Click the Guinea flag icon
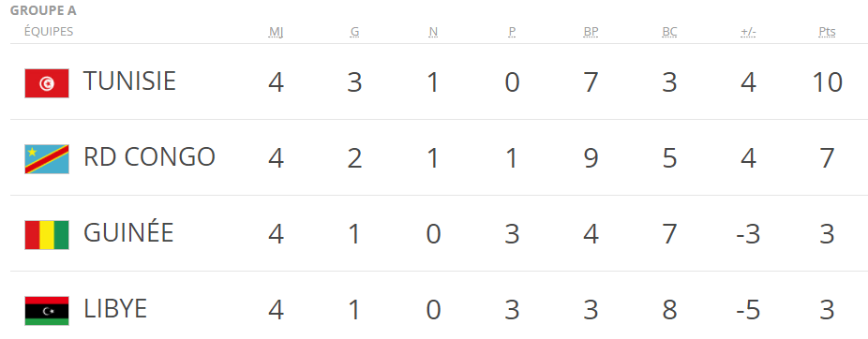Image resolution: width=868 pixels, height=339 pixels. [47, 235]
